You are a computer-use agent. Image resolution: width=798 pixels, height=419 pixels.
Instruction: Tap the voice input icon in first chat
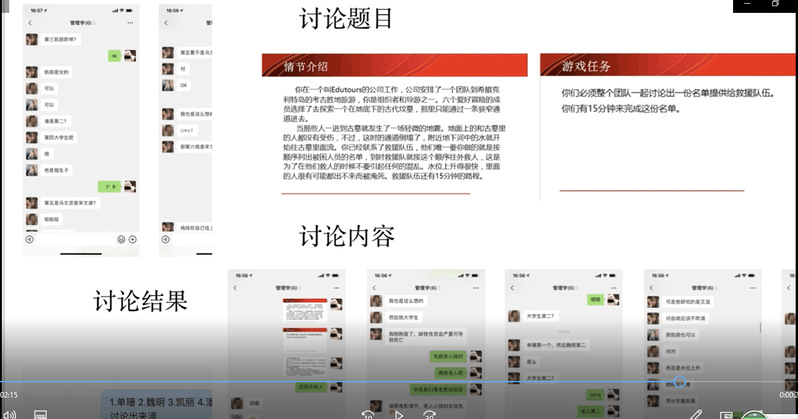pyautogui.click(x=29, y=239)
